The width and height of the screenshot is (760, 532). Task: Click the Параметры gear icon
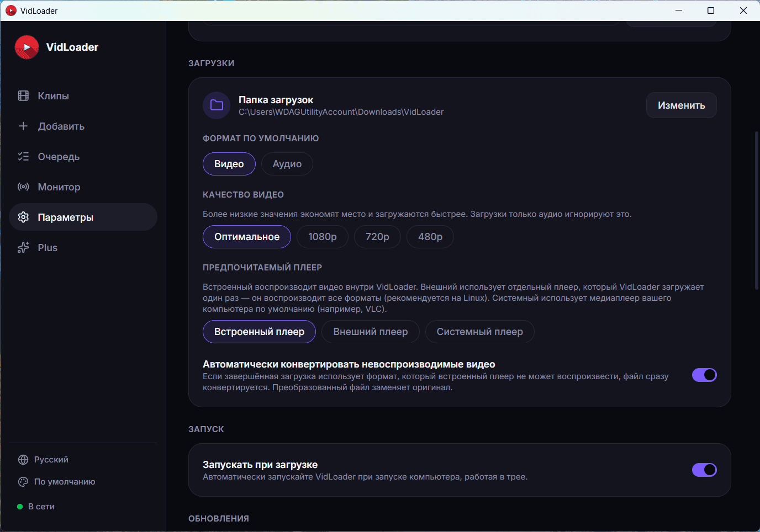pos(23,217)
